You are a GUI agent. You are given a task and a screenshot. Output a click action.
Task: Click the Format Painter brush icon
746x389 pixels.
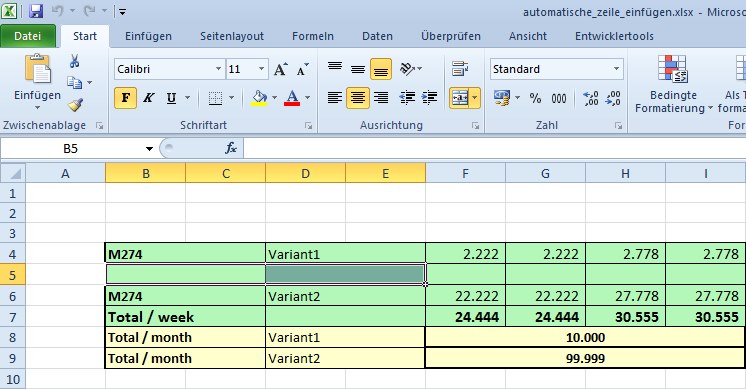coord(75,105)
